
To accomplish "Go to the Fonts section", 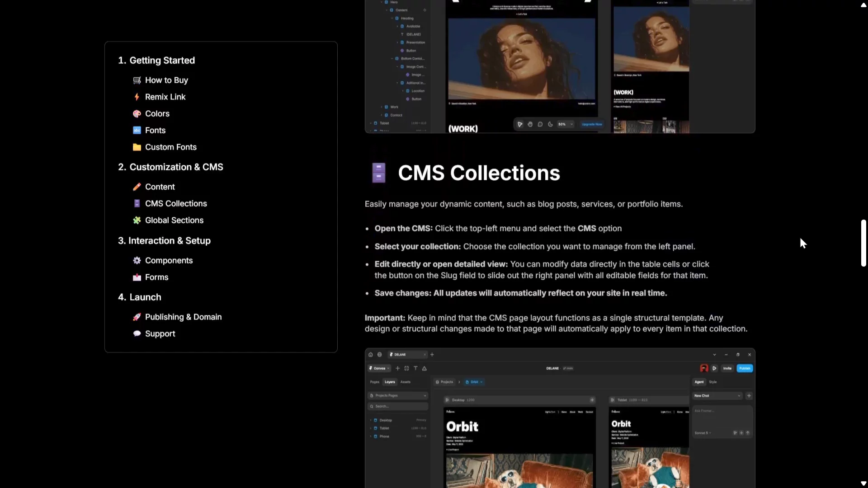I will [x=155, y=131].
